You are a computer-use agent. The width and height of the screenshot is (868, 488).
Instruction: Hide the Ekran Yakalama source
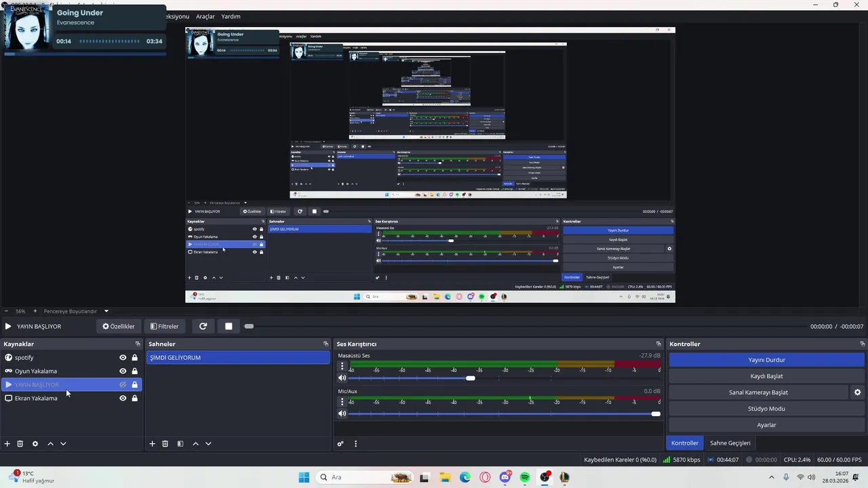point(123,399)
